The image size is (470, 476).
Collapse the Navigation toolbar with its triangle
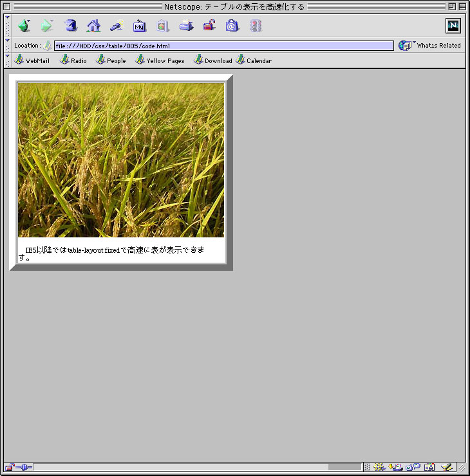(7, 17)
